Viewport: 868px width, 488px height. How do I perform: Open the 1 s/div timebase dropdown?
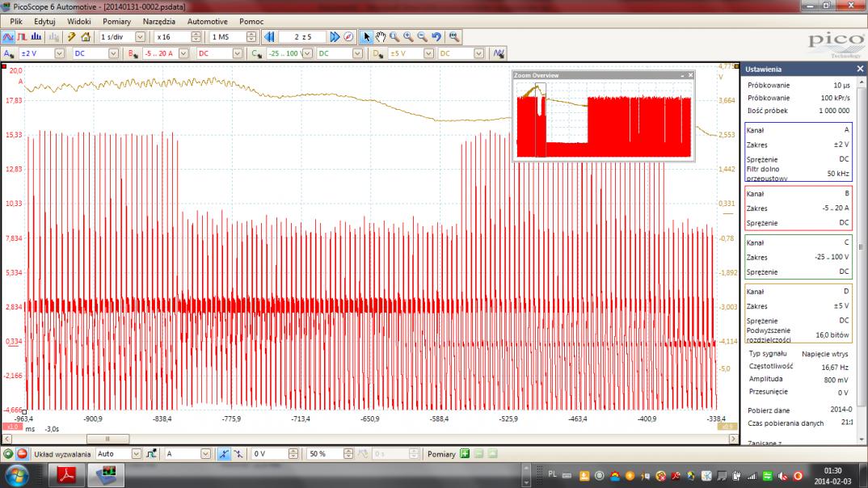pyautogui.click(x=141, y=36)
